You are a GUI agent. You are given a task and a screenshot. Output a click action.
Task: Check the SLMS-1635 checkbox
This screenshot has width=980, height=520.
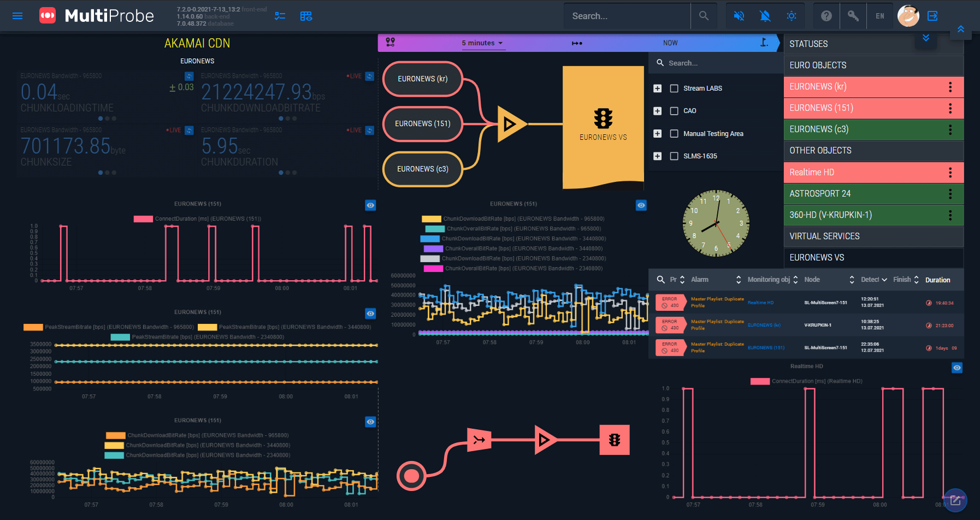tap(674, 156)
